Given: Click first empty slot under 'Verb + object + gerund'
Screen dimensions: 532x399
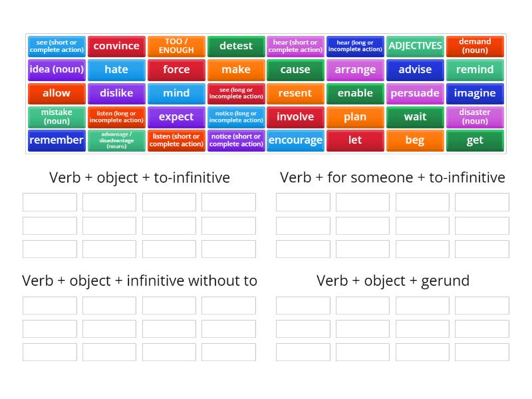Looking at the screenshot, I should tap(303, 305).
